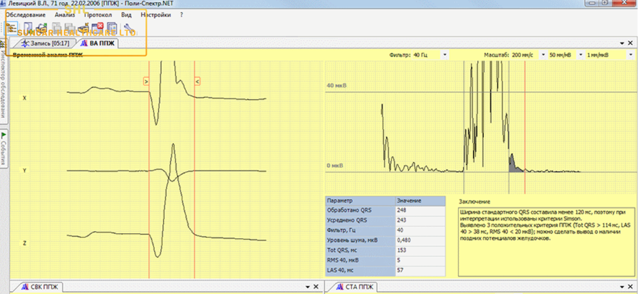Click the Параметр column header
The image size is (644, 294).
[360, 201]
